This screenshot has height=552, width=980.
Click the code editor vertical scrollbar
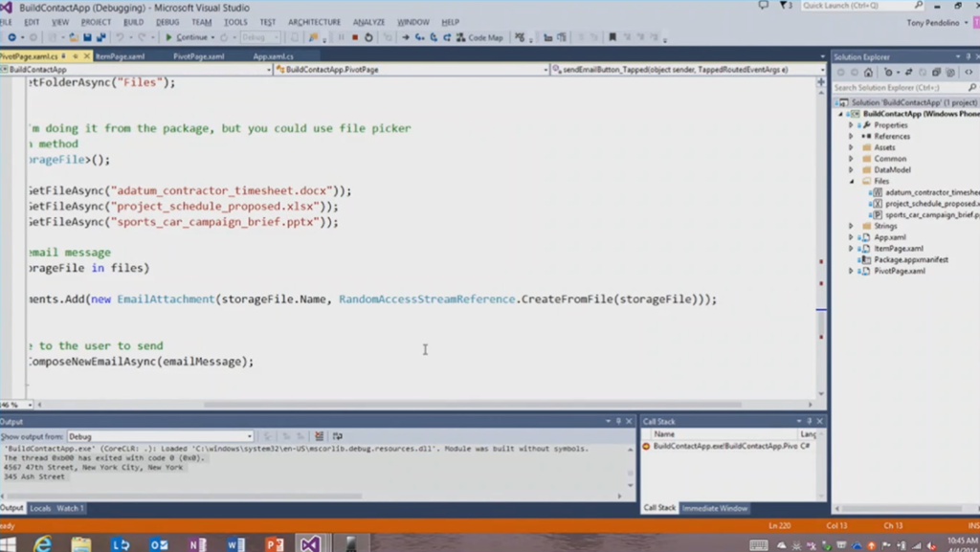point(821,322)
